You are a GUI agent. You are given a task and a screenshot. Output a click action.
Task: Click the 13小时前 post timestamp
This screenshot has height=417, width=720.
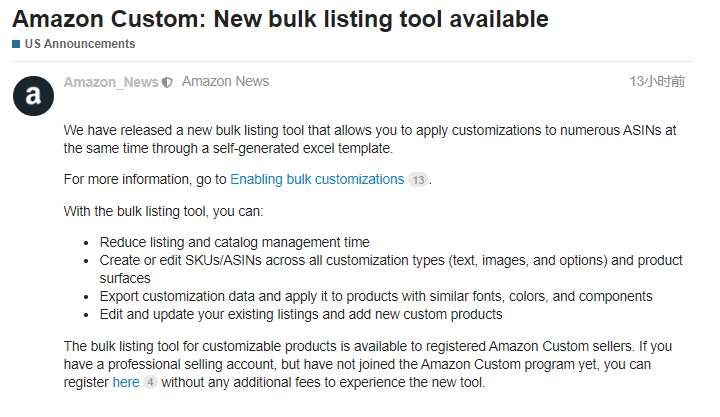657,81
